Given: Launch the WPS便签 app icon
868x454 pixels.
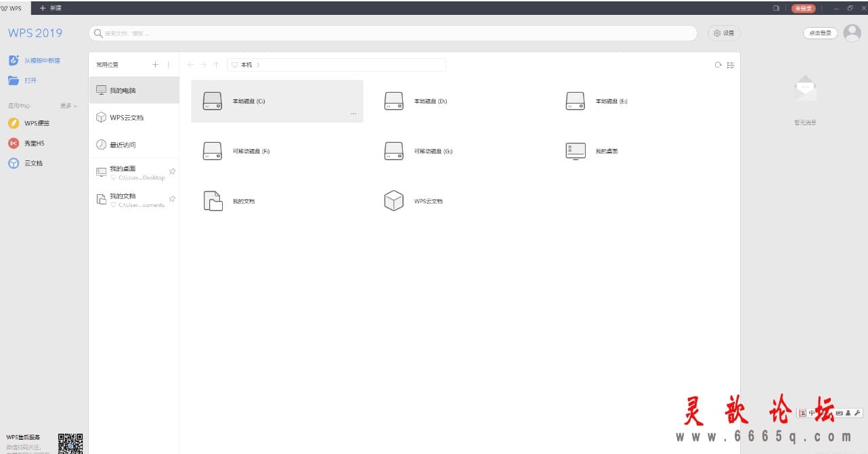Looking at the screenshot, I should [x=14, y=123].
